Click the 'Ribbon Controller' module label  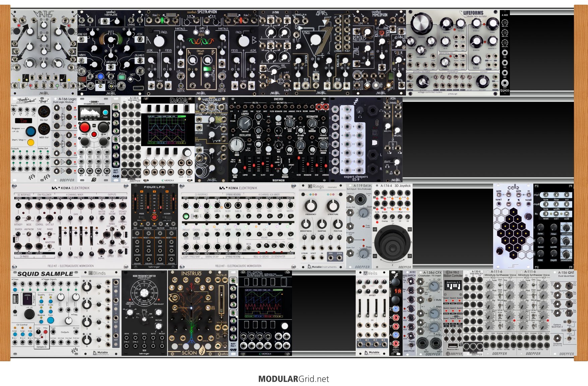(x=453, y=276)
